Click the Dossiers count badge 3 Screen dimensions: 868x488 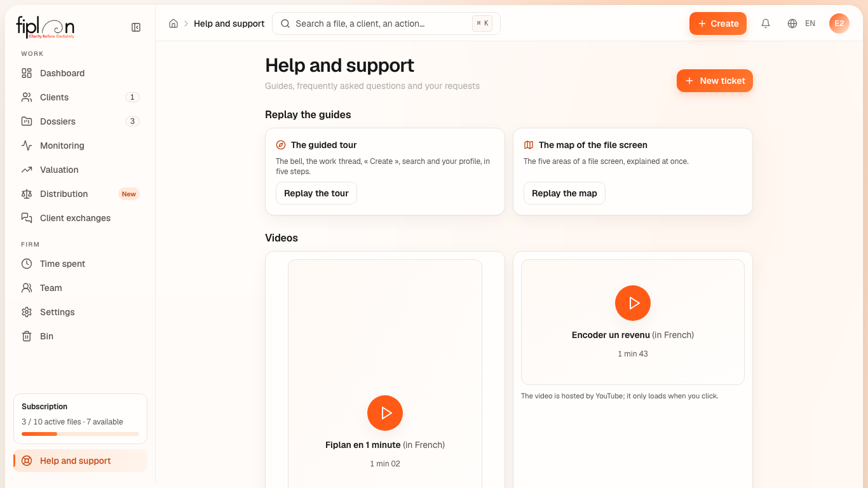point(132,121)
